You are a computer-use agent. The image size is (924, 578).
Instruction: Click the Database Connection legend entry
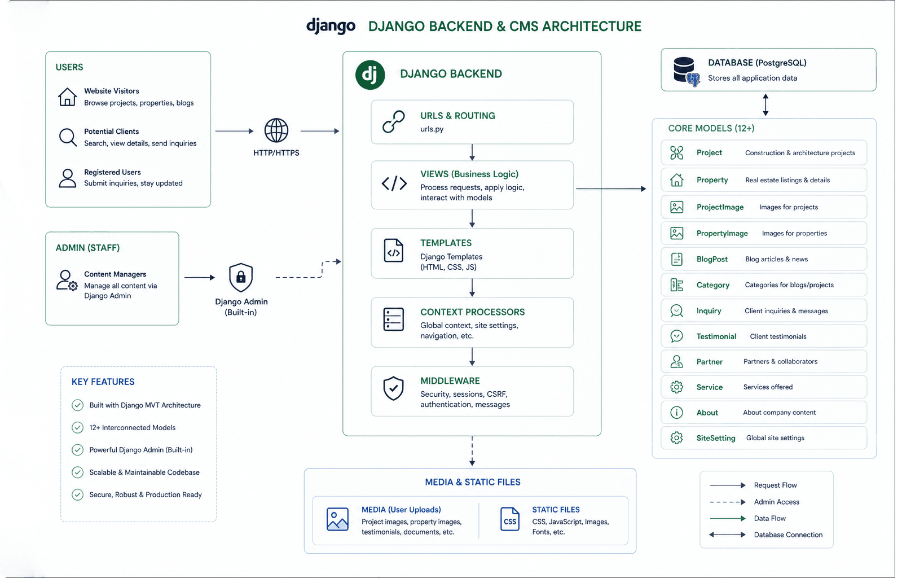(766, 535)
